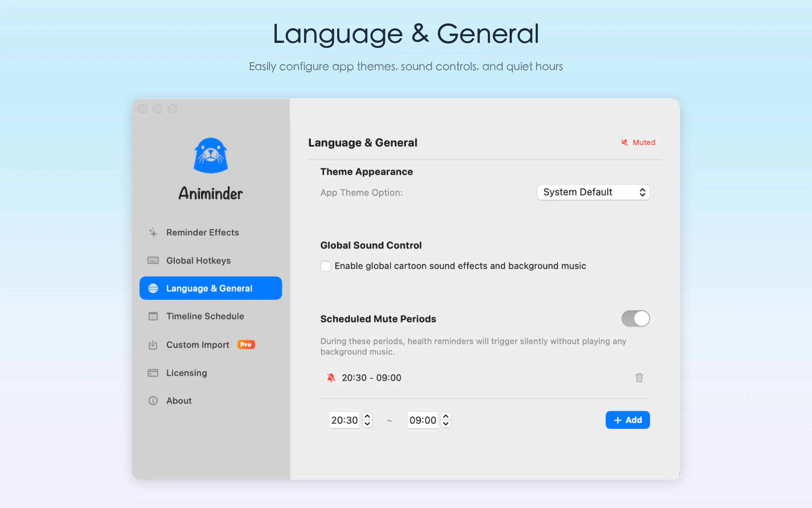Click the Add mute period button
Viewport: 812px width, 508px height.
click(627, 420)
